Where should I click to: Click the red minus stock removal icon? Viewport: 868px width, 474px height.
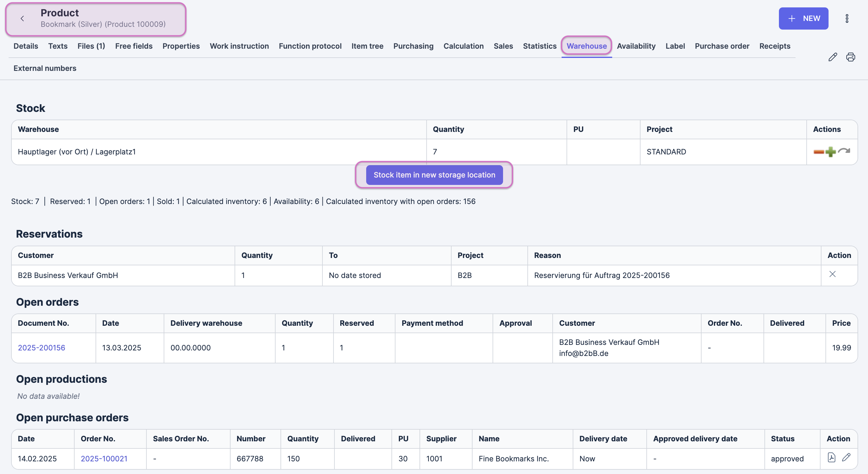(818, 152)
